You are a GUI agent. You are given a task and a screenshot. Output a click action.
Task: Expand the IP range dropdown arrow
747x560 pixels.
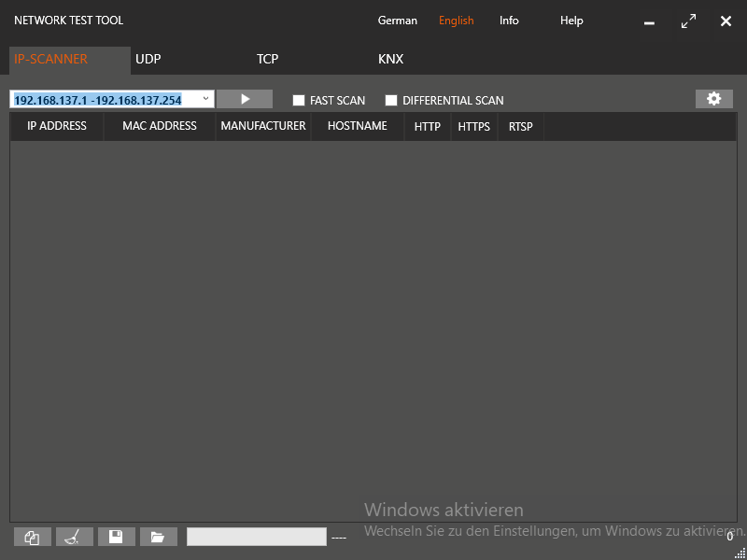click(x=205, y=99)
